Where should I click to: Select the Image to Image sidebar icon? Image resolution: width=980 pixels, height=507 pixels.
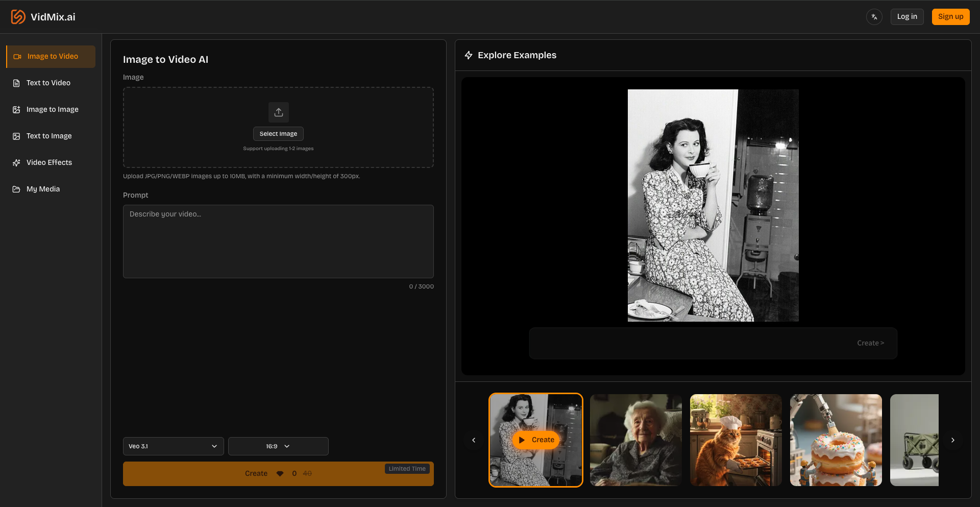click(x=16, y=109)
